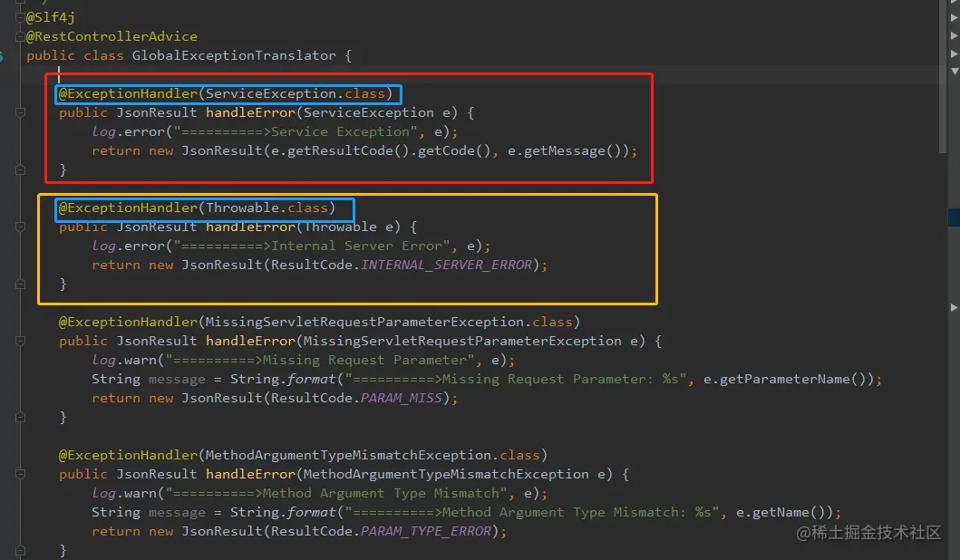The image size is (960, 560).
Task: Click the GlobalExceptionTranslator class name
Action: [x=234, y=55]
